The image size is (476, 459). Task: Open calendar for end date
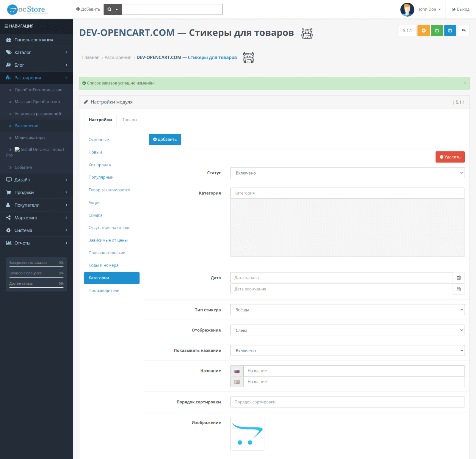(459, 289)
